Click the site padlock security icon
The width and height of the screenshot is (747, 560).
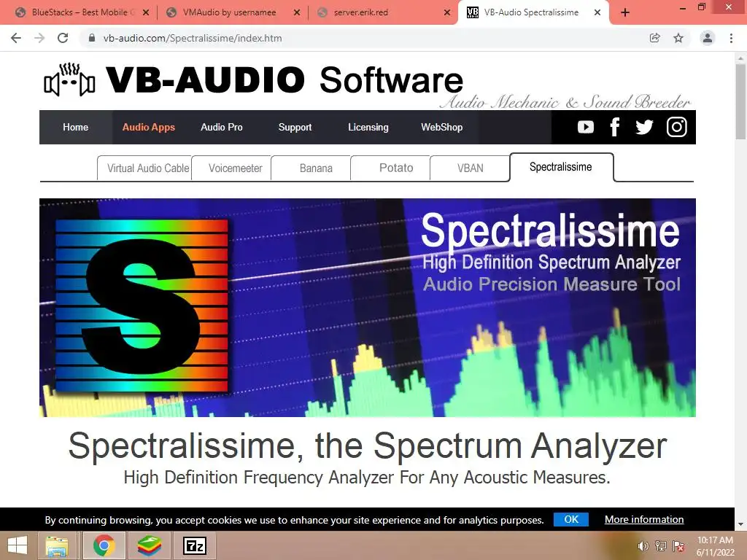click(x=92, y=38)
